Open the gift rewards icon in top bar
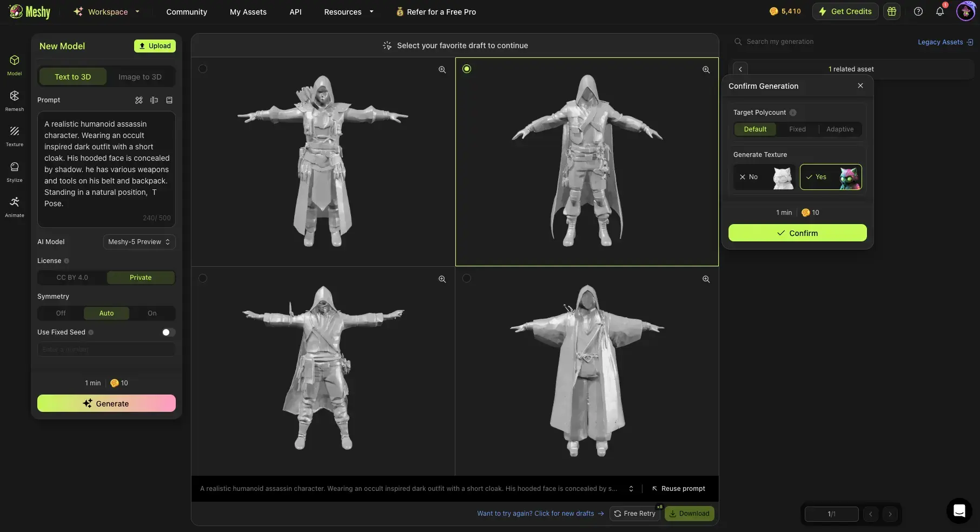Screen dimensions: 980x532 892,11
